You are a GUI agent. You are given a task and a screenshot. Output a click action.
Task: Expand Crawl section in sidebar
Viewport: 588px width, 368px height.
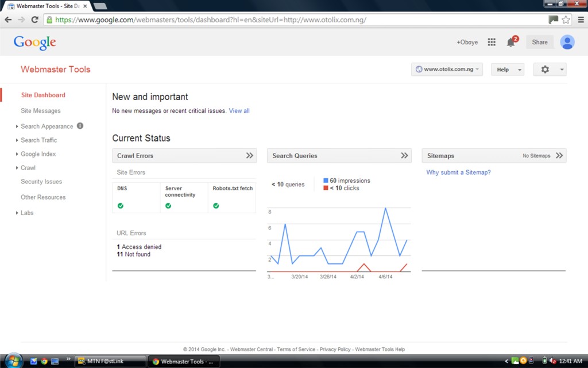(x=17, y=167)
